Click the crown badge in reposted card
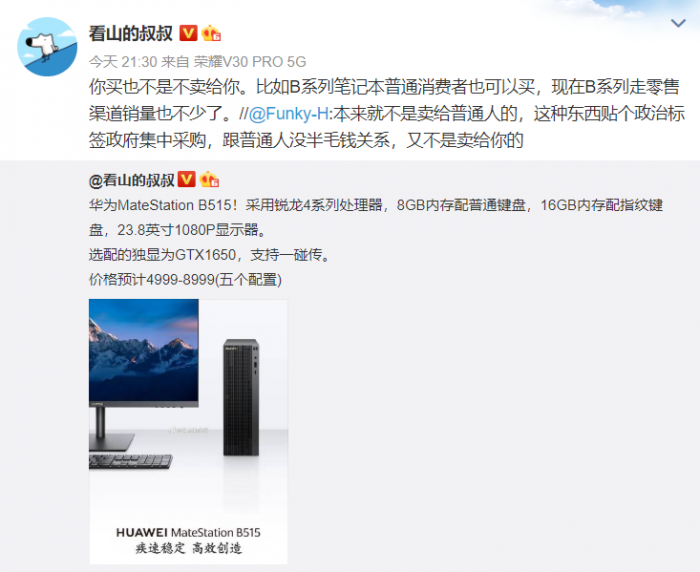 click(209, 180)
